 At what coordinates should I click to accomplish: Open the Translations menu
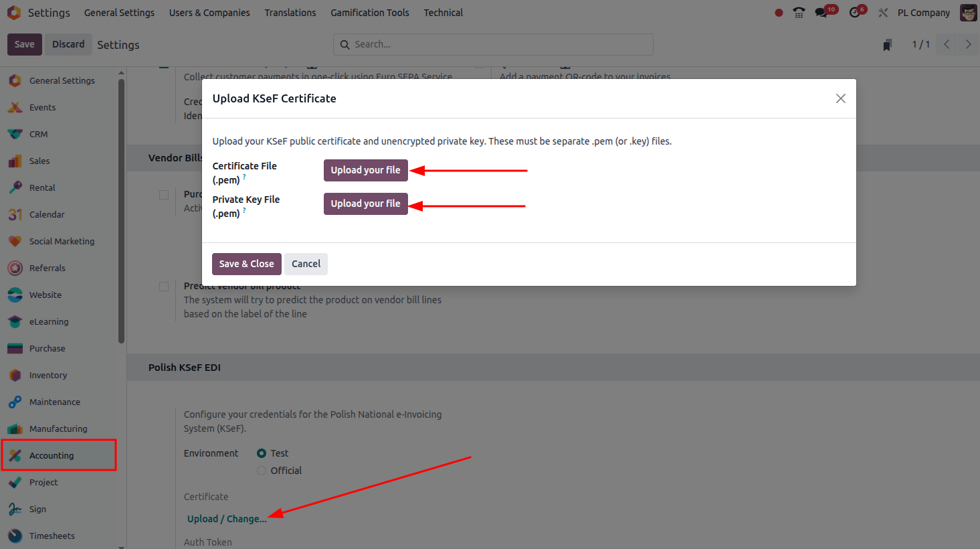coord(290,13)
